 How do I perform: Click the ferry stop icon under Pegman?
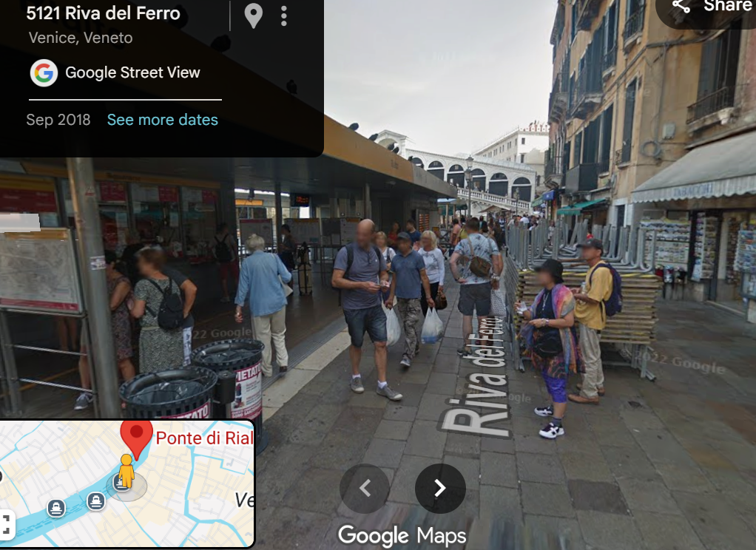pyautogui.click(x=121, y=481)
